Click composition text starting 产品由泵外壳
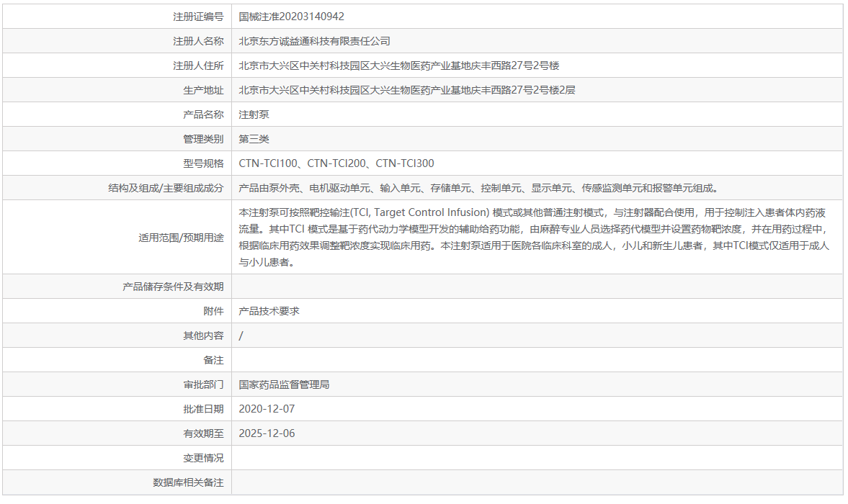 [478, 188]
